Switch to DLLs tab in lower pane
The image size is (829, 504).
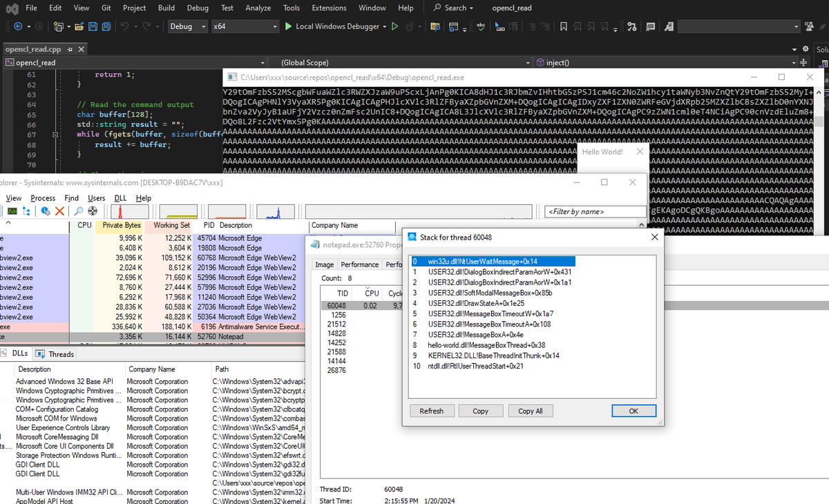[15, 353]
